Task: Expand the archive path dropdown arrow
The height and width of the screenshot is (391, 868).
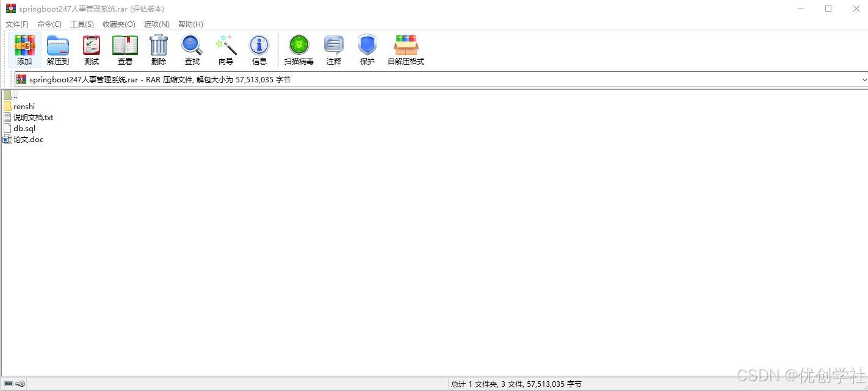Action: (x=864, y=79)
